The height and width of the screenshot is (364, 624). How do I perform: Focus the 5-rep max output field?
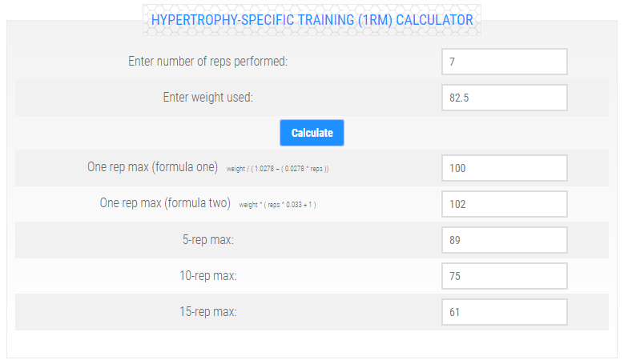coord(504,240)
